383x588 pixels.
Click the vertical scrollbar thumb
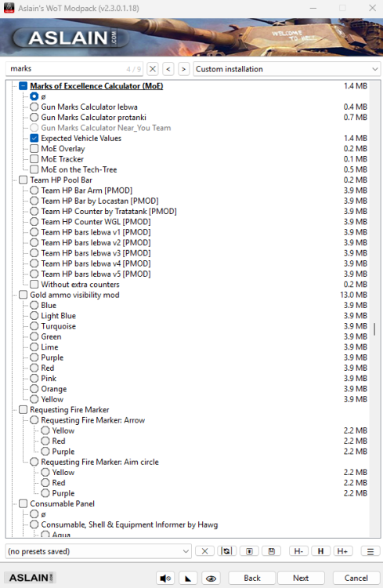(374, 328)
